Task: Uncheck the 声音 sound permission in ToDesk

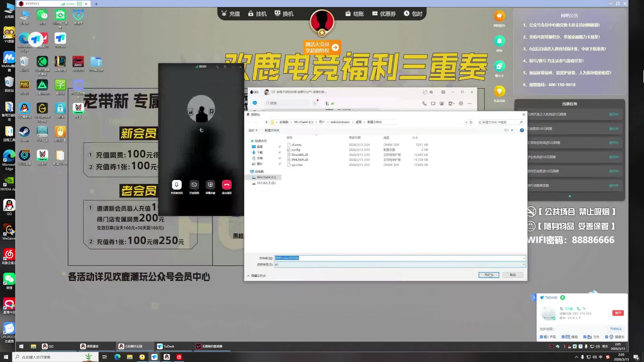Action: (x=541, y=337)
